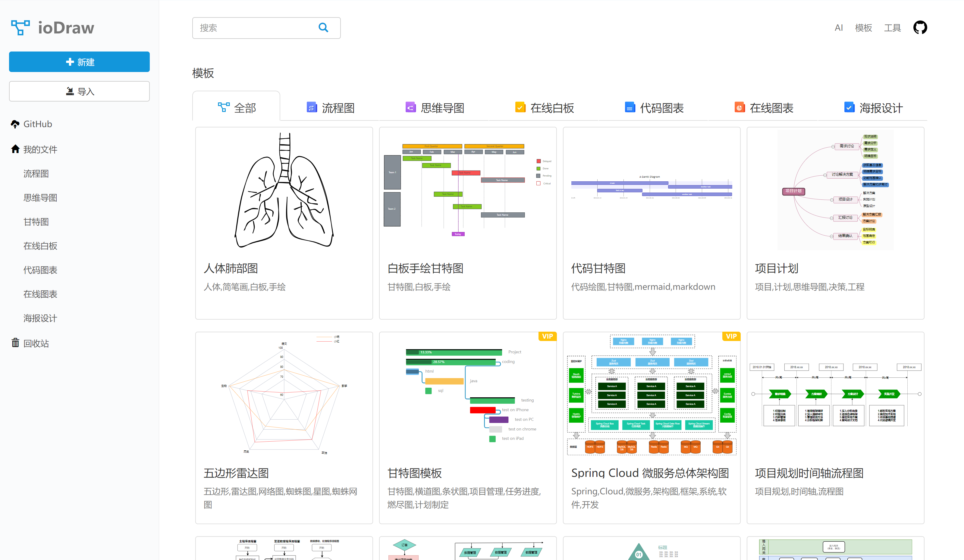This screenshot has height=560, width=964.
Task: Click the 流程图 tab icon
Action: click(x=311, y=108)
